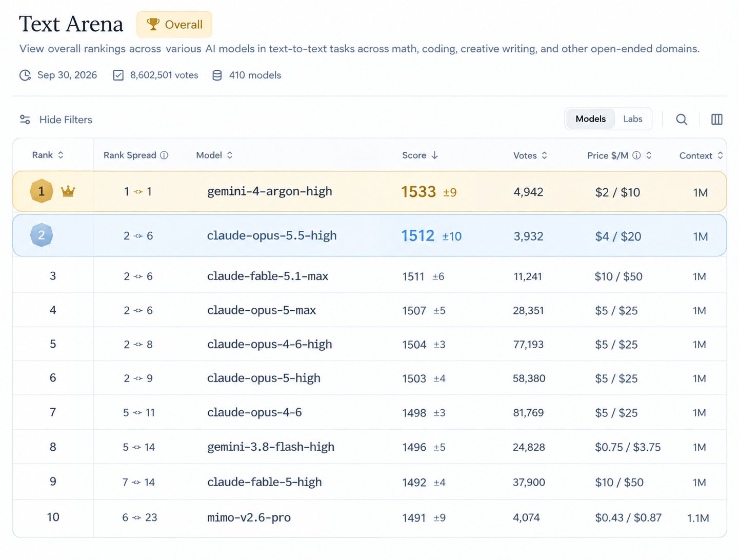This screenshot has width=739, height=560.
Task: Click the clock icon beside Sep 30, 2026
Action: (25, 75)
